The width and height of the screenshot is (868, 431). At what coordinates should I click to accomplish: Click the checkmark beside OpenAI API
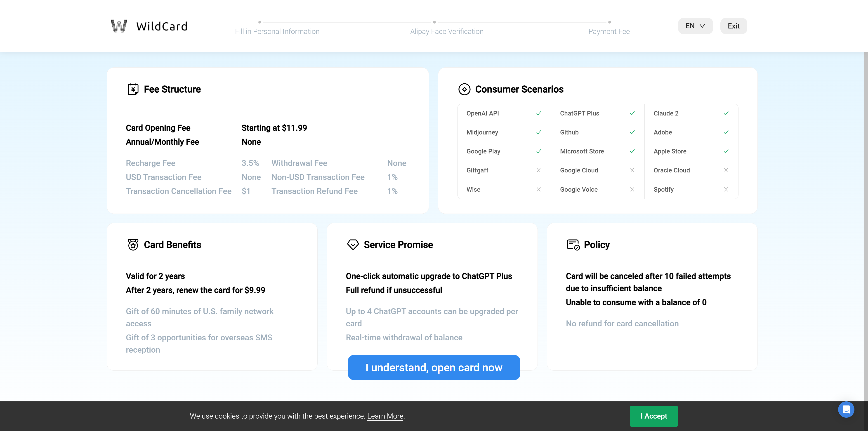click(x=538, y=113)
